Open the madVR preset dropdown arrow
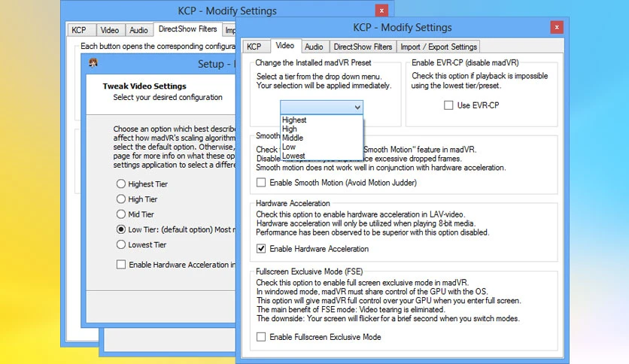The width and height of the screenshot is (629, 364). click(x=357, y=107)
